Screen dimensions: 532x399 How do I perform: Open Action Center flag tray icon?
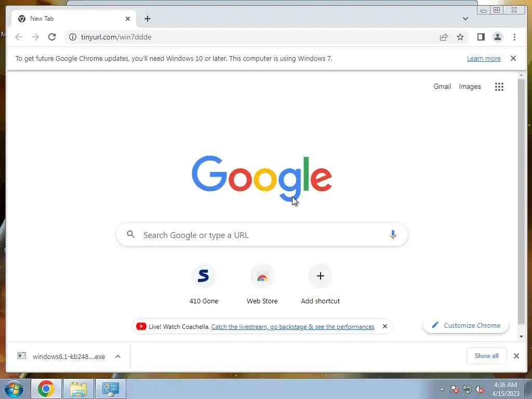click(x=455, y=389)
